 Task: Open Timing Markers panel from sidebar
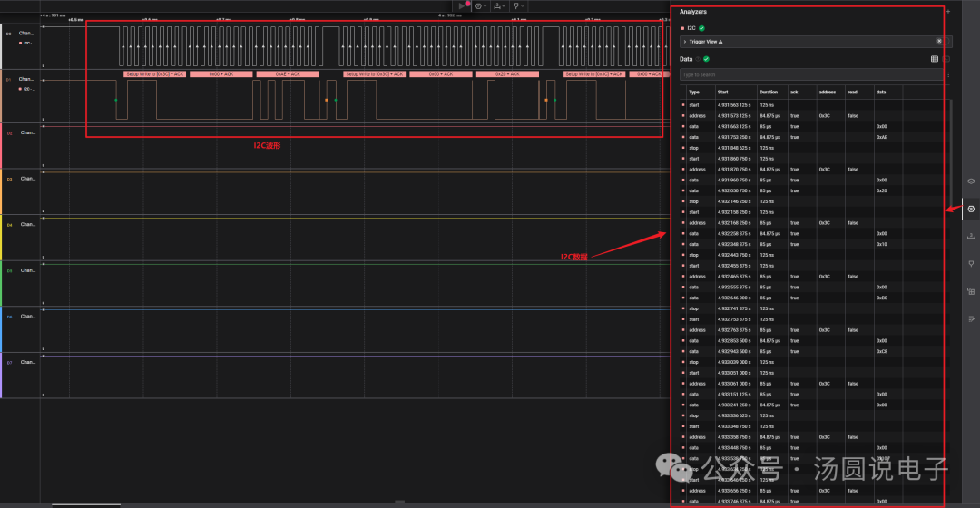971,264
